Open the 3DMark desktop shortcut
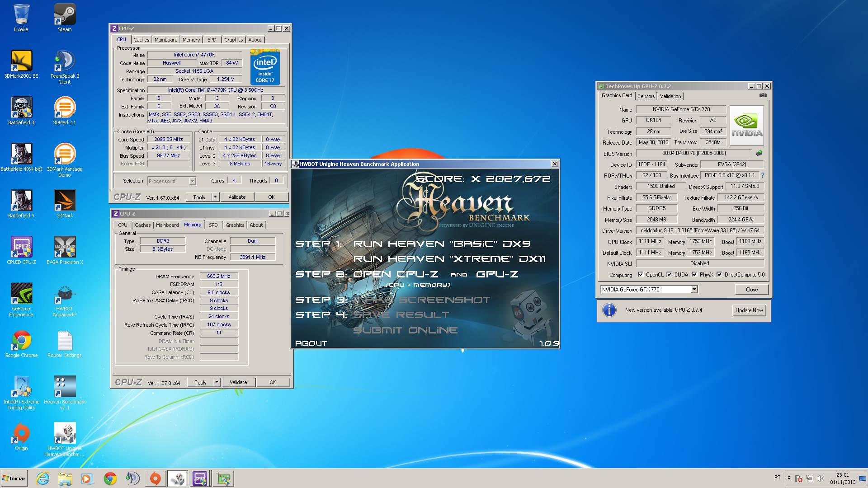The image size is (868, 488). [65, 204]
